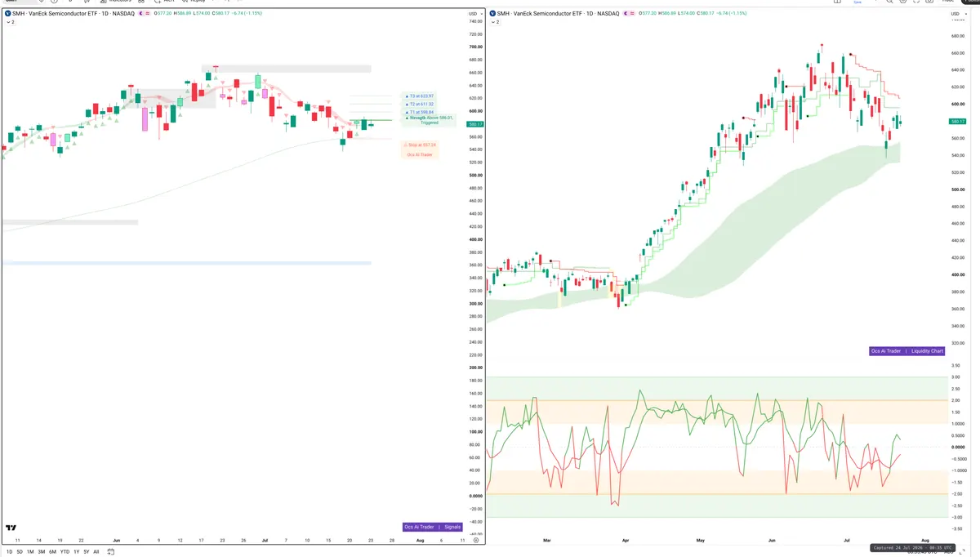Select the 6M time range
980x557 pixels.
52,552
